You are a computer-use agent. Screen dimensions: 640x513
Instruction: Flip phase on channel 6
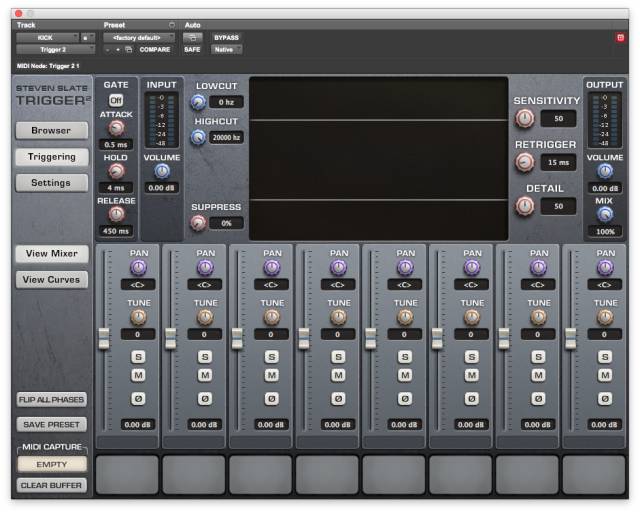tap(471, 398)
